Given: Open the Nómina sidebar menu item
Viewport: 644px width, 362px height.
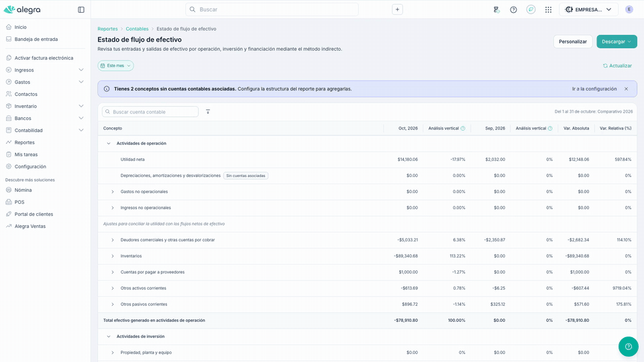Looking at the screenshot, I should pos(23,190).
